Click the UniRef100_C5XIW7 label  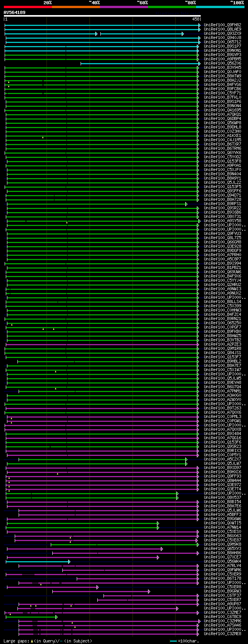(x=222, y=370)
